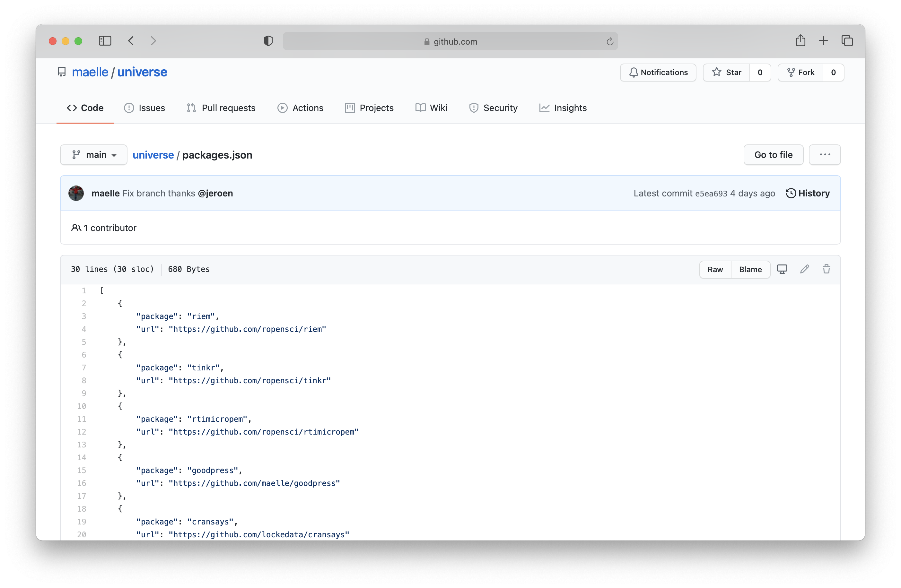The width and height of the screenshot is (901, 588).
Task: Open Notifications settings button
Action: [x=658, y=72]
